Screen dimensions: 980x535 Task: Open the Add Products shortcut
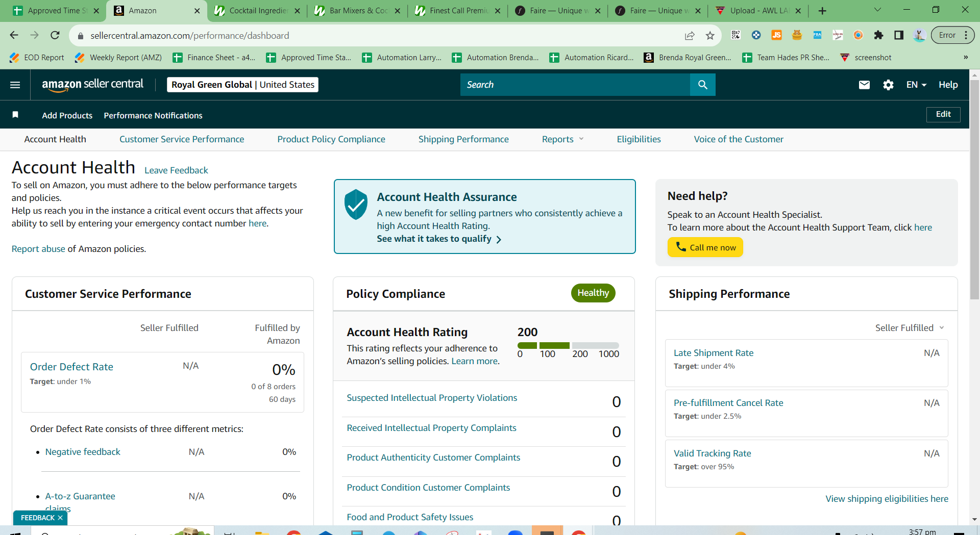pos(67,115)
